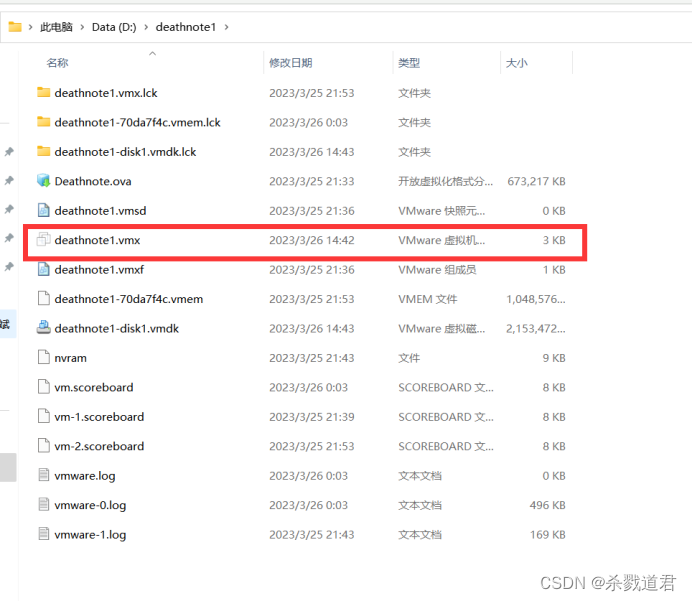Select the file named vmware.log

click(x=85, y=476)
